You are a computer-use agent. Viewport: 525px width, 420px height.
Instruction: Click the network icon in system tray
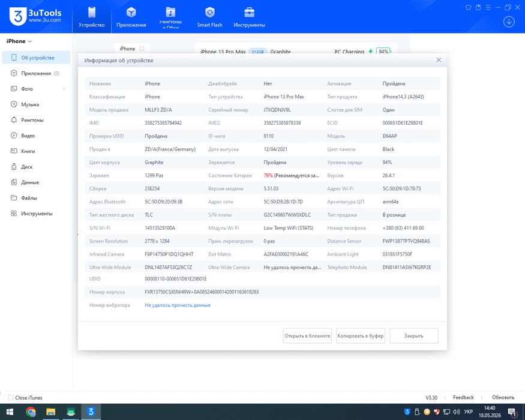tap(446, 412)
